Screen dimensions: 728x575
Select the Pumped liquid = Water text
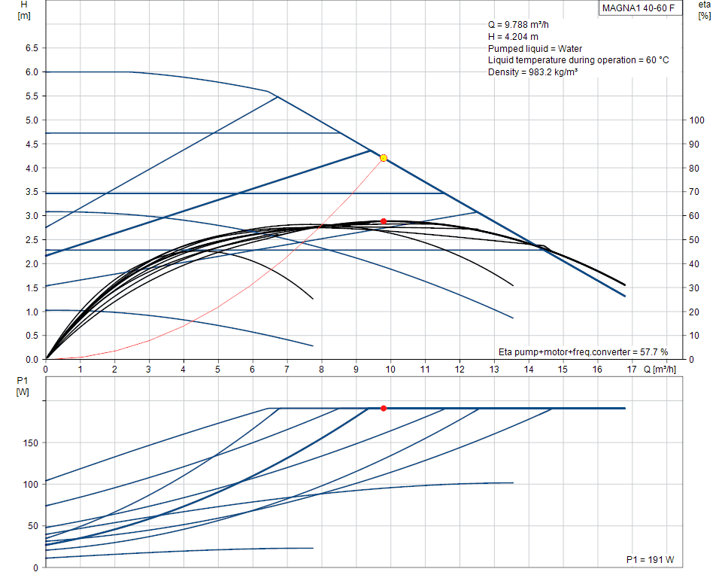535,48
